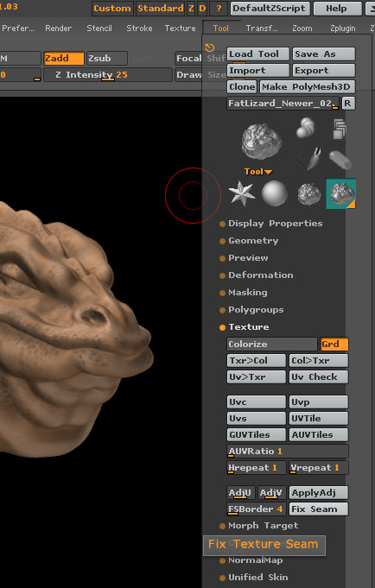Image resolution: width=375 pixels, height=588 pixels.
Task: Expand the Morph Target section
Action: tap(264, 526)
